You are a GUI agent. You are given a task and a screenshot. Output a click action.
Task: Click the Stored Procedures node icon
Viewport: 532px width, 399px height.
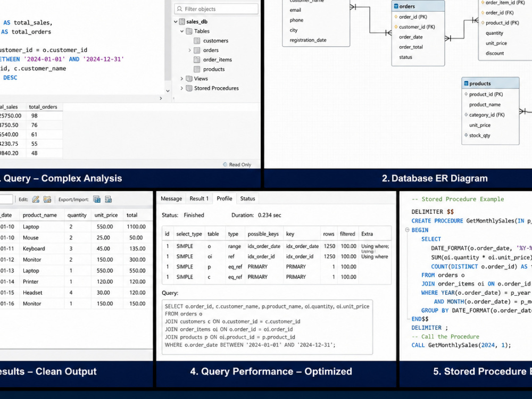pyautogui.click(x=189, y=88)
